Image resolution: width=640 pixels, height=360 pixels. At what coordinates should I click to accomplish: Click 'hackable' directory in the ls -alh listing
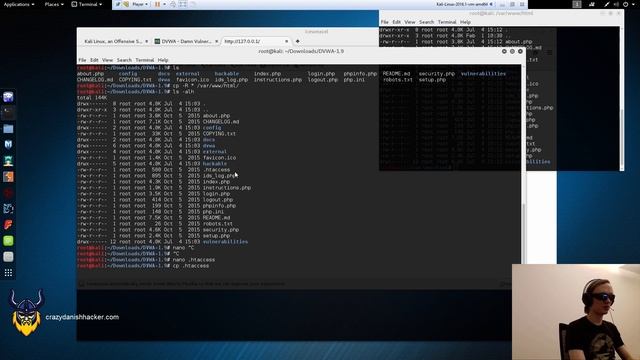215,164
